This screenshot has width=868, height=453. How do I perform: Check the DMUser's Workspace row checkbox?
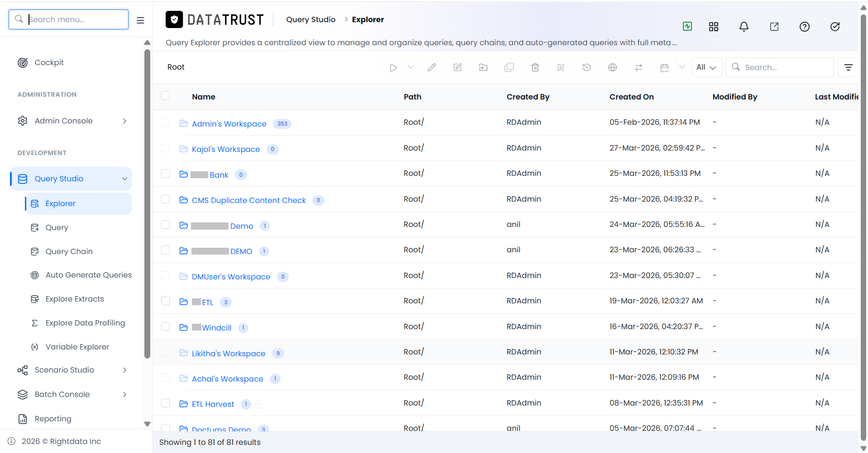[166, 276]
